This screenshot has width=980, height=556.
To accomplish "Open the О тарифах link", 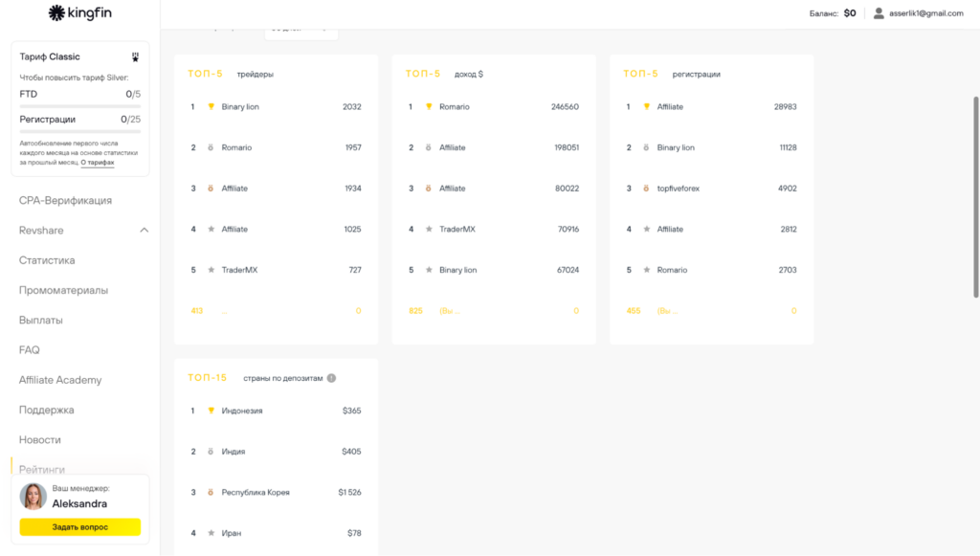I will coord(98,163).
